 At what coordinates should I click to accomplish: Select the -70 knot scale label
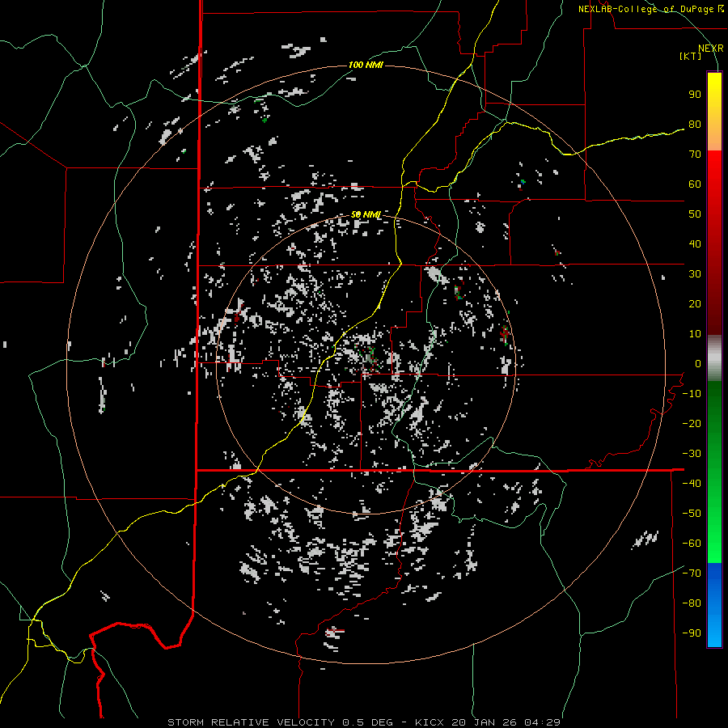click(692, 574)
